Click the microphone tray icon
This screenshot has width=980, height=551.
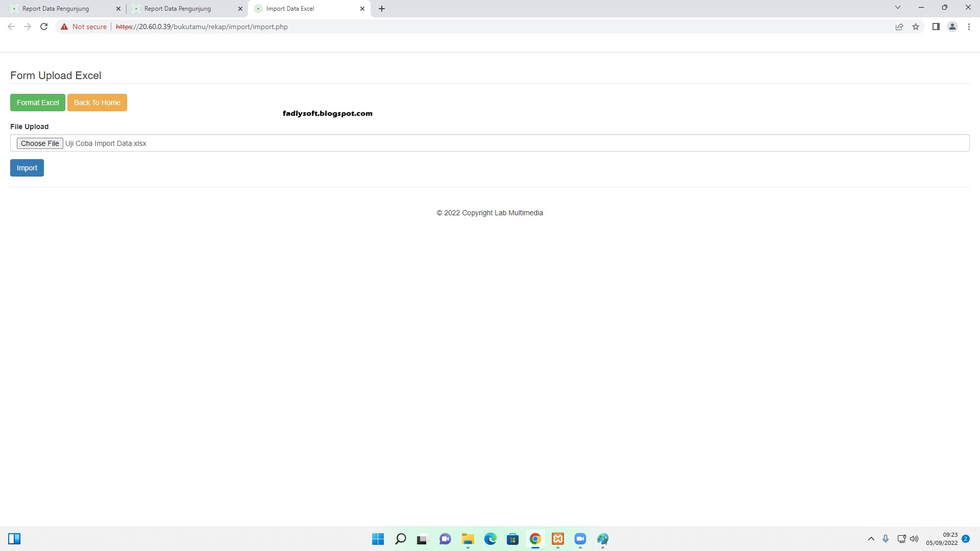[886, 539]
